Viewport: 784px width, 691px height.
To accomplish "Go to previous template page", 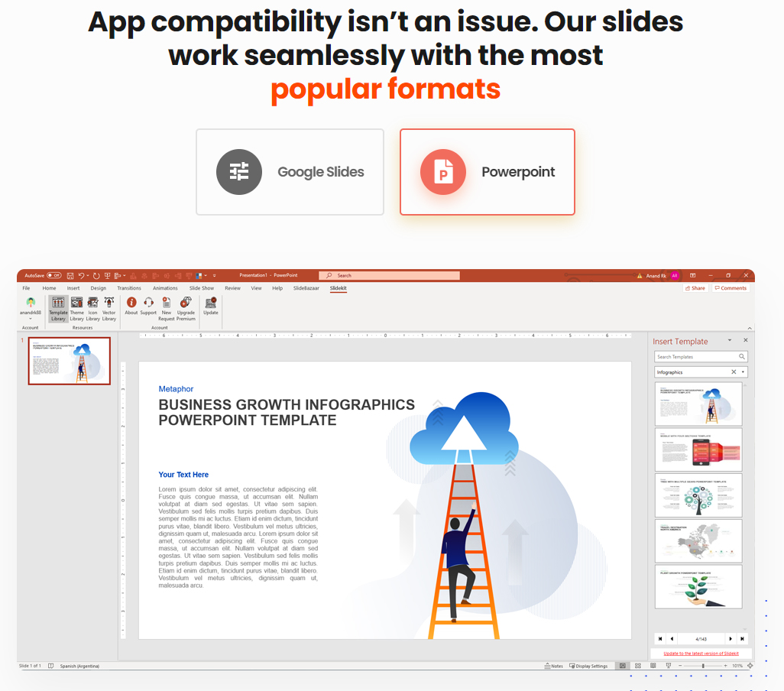I will [x=672, y=638].
